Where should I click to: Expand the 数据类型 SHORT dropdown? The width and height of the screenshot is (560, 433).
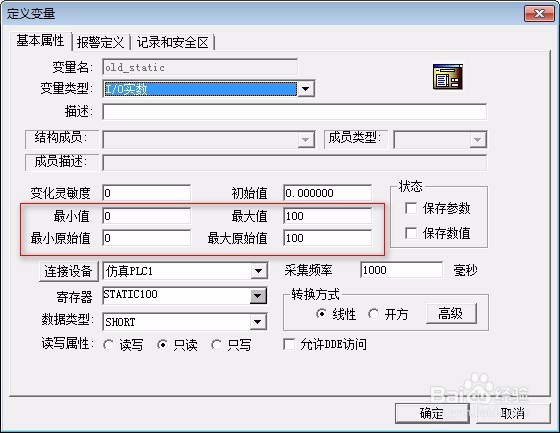(x=259, y=322)
